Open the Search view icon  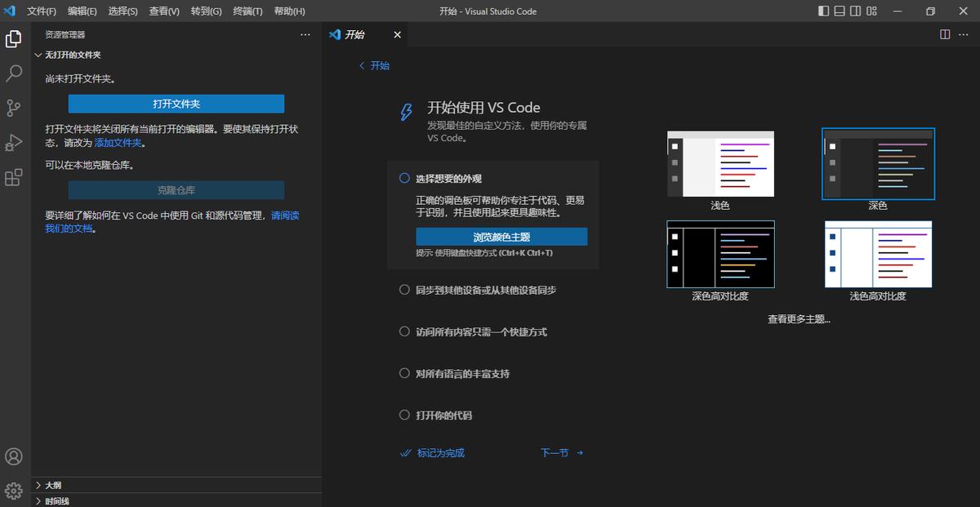tap(14, 73)
